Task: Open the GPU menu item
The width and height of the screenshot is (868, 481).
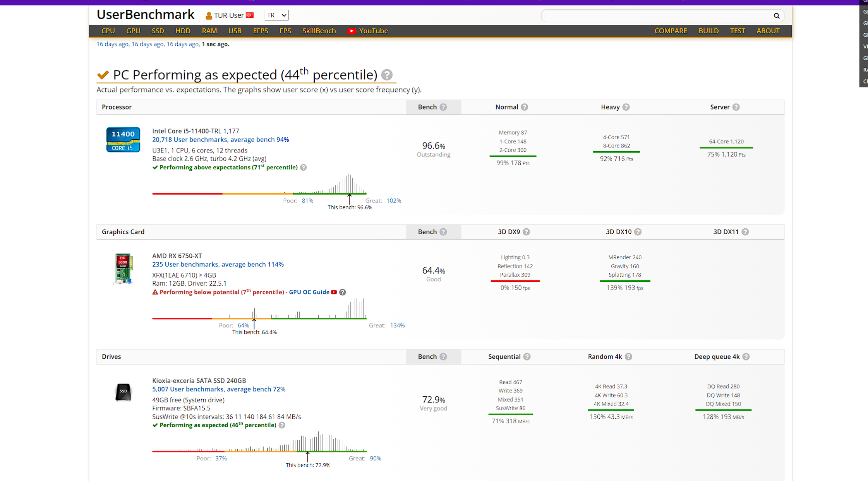Action: (133, 31)
